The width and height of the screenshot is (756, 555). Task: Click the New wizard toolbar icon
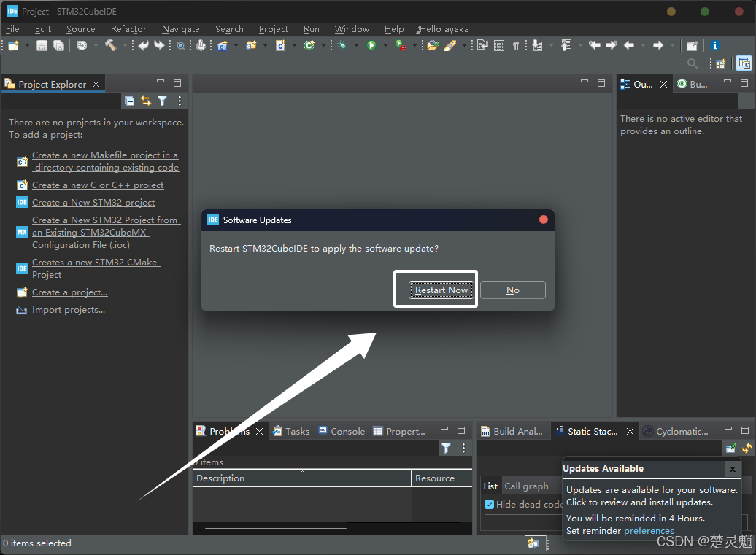[x=13, y=45]
